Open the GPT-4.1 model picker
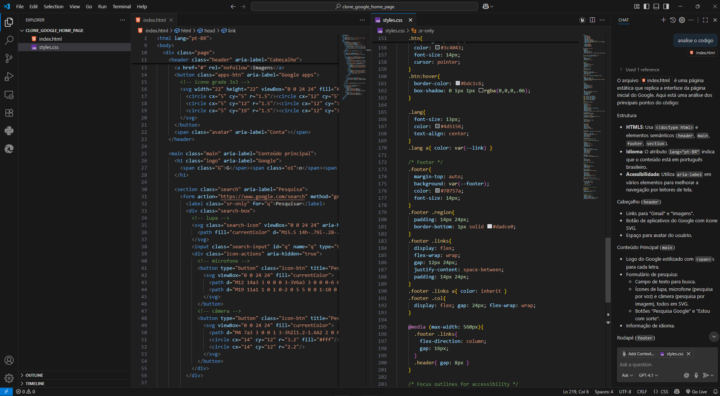Screen dimensions: 720x396 coord(648,375)
